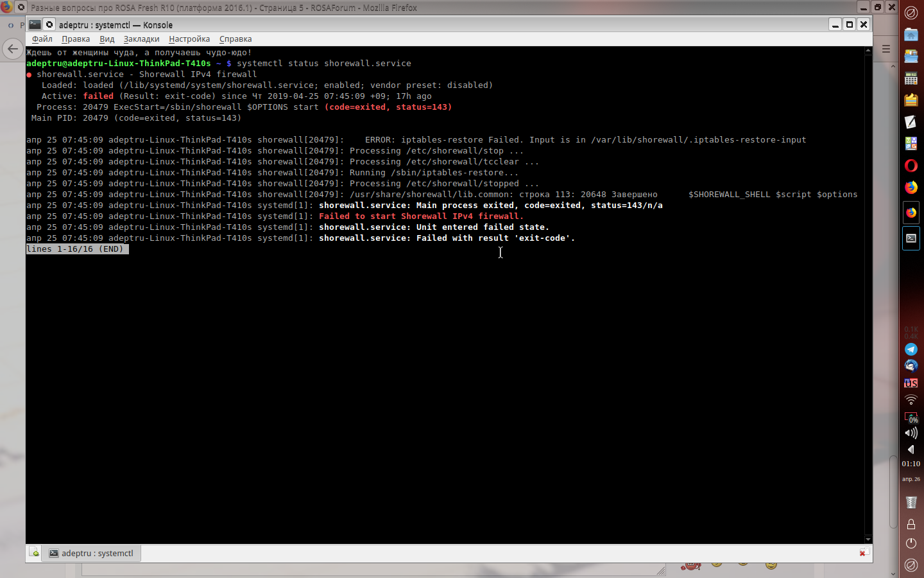This screenshot has height=578, width=924.
Task: Open the trash bin from the panel
Action: pos(911,502)
